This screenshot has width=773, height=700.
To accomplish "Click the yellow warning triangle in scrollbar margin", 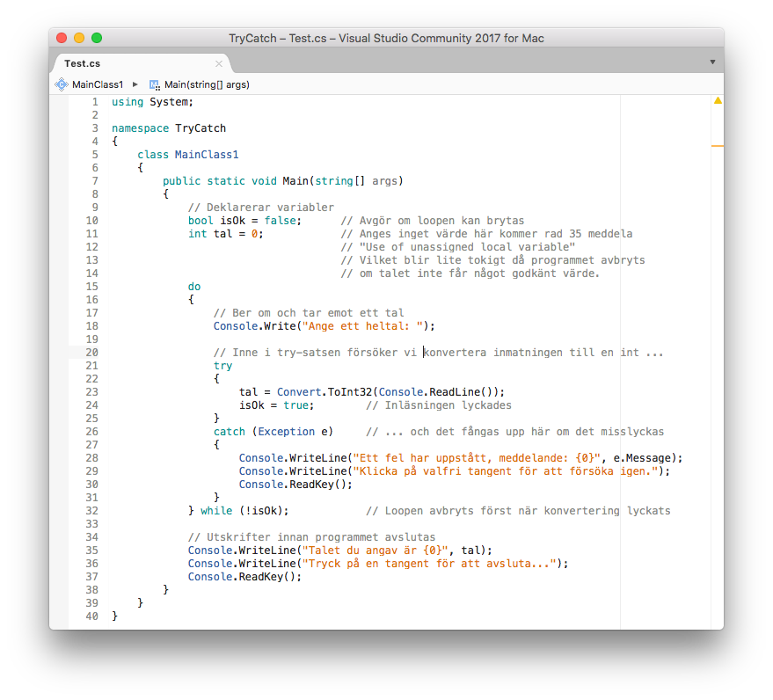I will [x=718, y=100].
